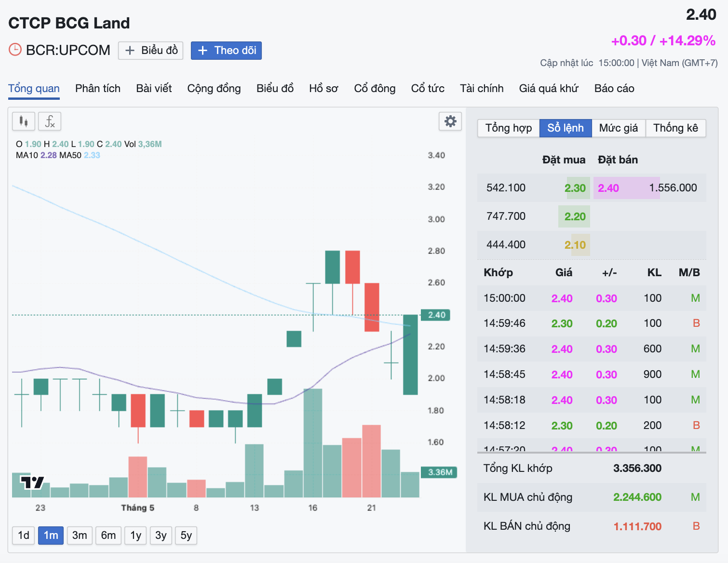Select the Tổng hợp panel tab
728x563 pixels.
(509, 128)
